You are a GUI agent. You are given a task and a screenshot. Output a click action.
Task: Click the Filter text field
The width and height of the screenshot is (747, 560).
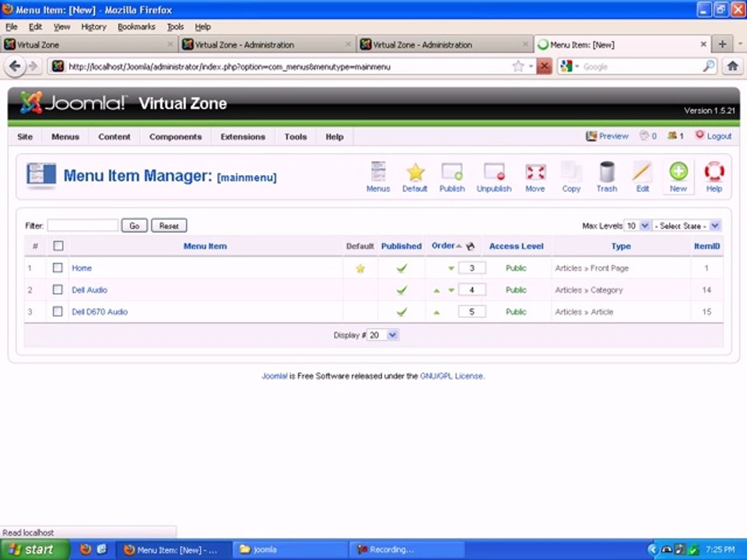click(82, 226)
